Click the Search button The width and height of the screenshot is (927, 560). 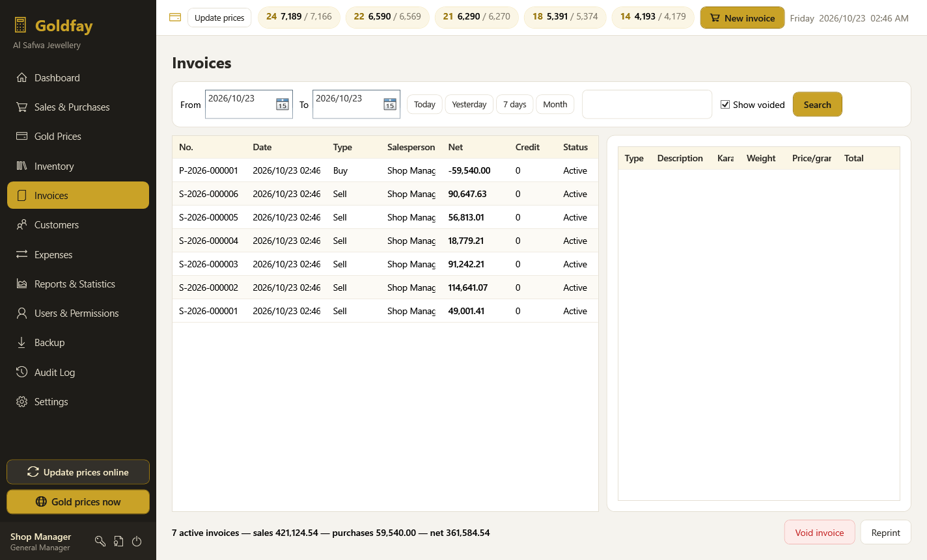coord(817,104)
